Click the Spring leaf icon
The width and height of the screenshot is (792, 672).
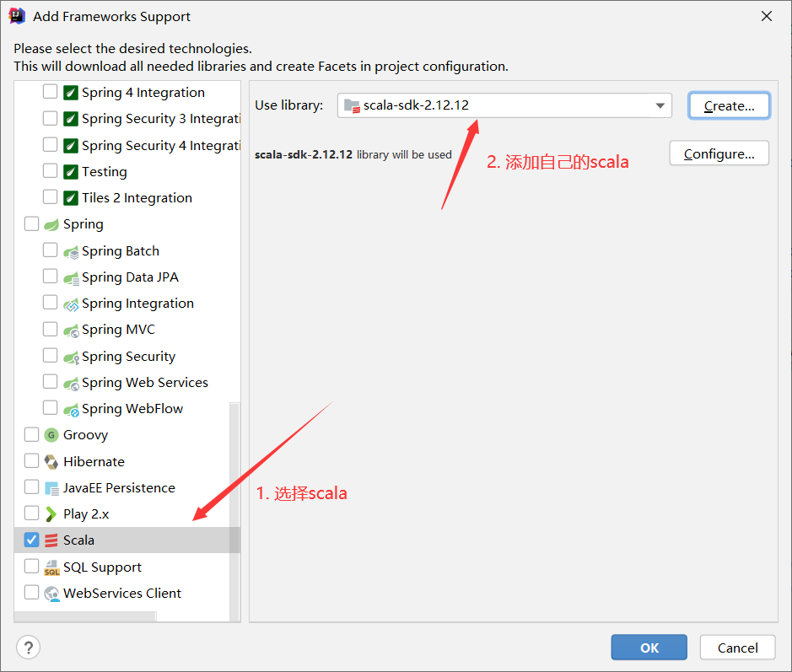pos(51,224)
